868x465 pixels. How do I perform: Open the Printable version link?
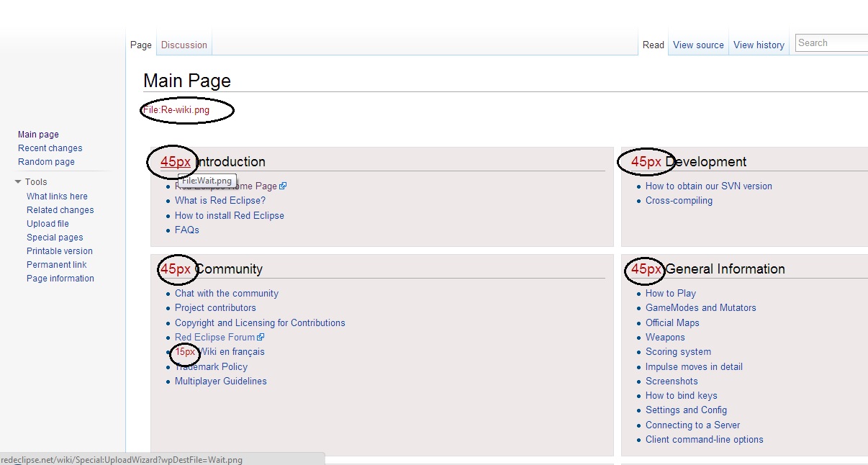(x=59, y=251)
